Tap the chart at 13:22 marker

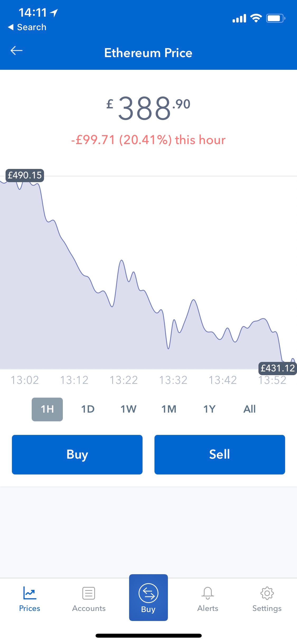pos(124,380)
